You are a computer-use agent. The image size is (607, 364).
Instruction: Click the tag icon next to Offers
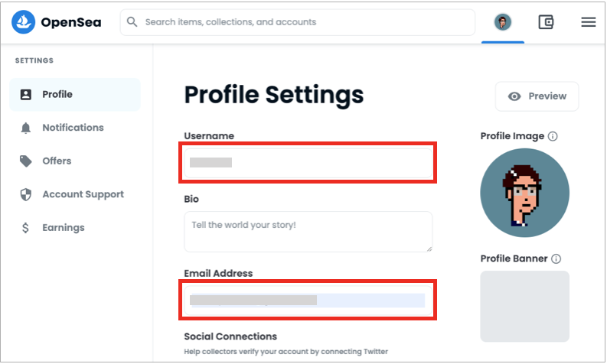[x=25, y=161]
